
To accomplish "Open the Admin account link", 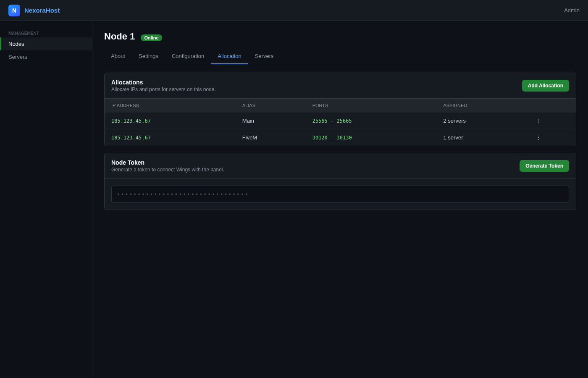I will (572, 10).
